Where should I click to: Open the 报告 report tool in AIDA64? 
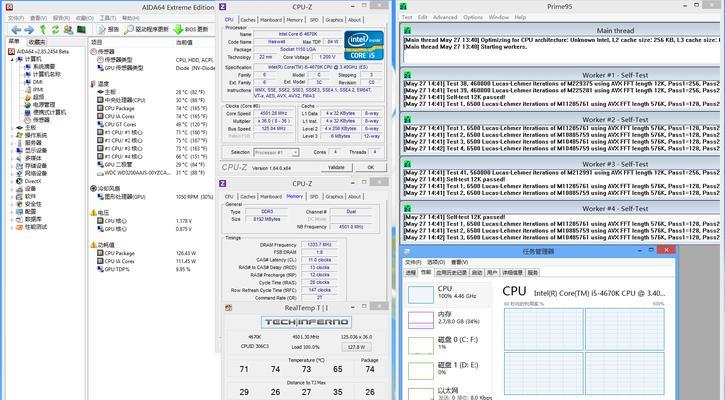[108, 30]
